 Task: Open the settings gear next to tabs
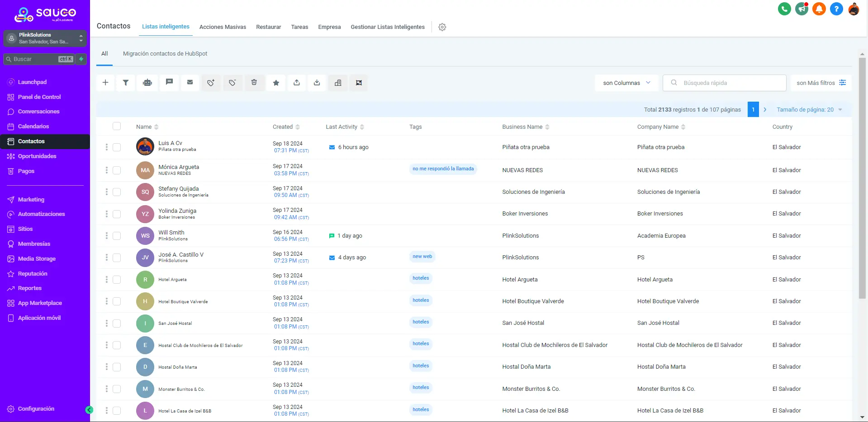442,27
